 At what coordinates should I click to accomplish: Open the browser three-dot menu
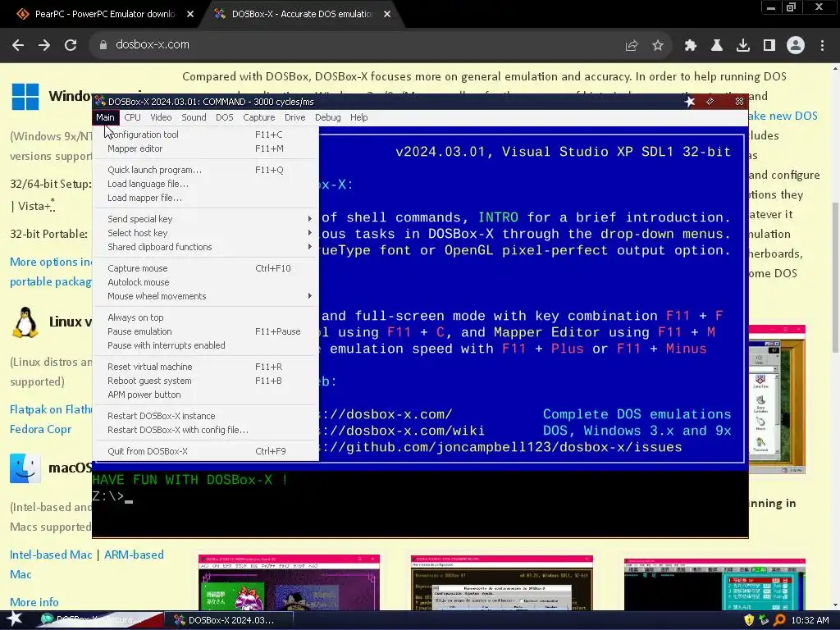822,46
